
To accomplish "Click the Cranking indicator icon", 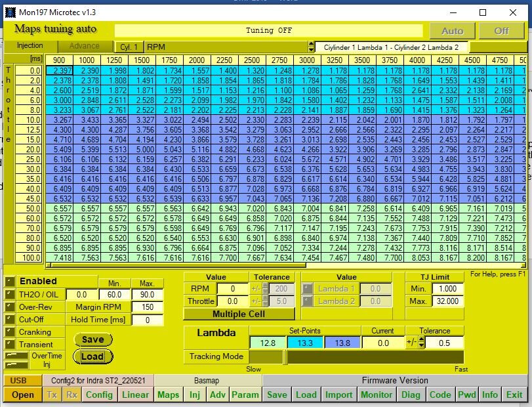I will coord(9,332).
